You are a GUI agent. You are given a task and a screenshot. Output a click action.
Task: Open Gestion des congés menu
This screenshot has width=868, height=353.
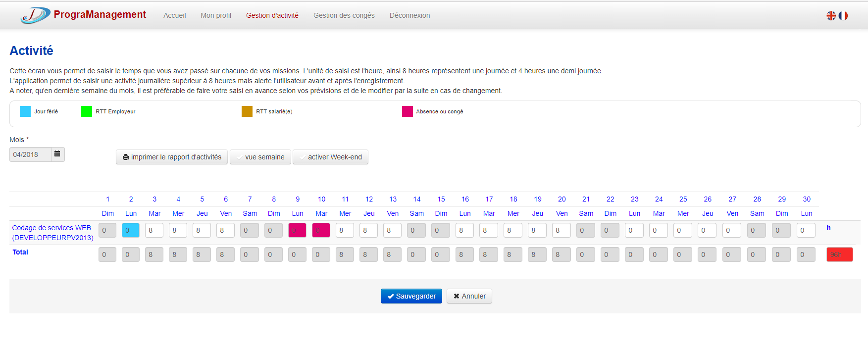(344, 15)
